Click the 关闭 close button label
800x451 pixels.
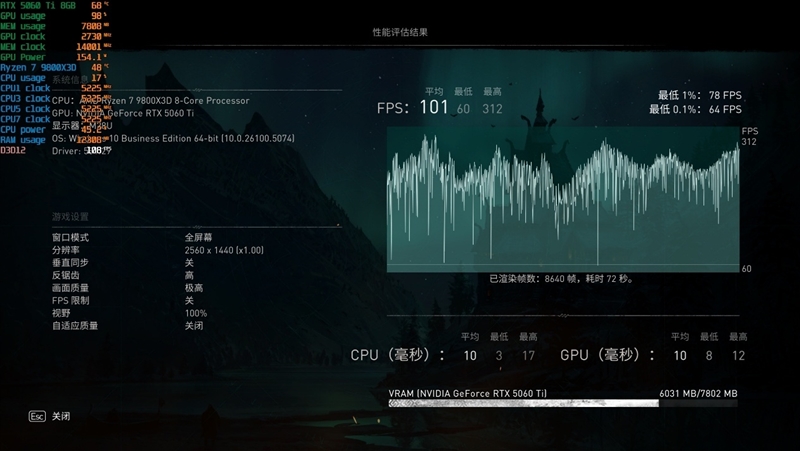[62, 415]
